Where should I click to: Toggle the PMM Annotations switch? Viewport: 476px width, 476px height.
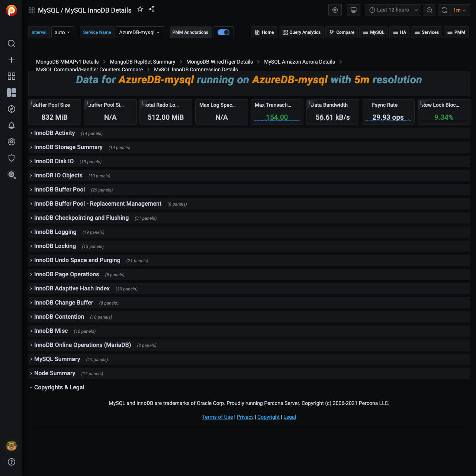[x=223, y=32]
